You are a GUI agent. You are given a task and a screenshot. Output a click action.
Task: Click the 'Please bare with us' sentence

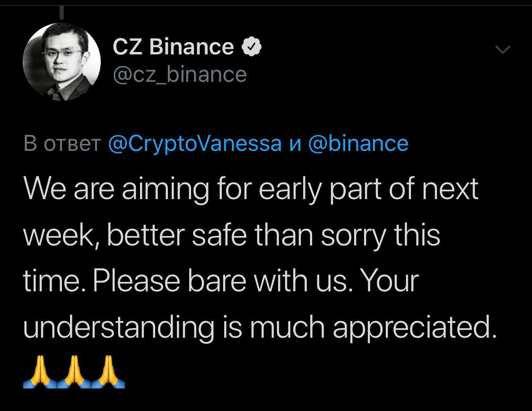(223, 281)
